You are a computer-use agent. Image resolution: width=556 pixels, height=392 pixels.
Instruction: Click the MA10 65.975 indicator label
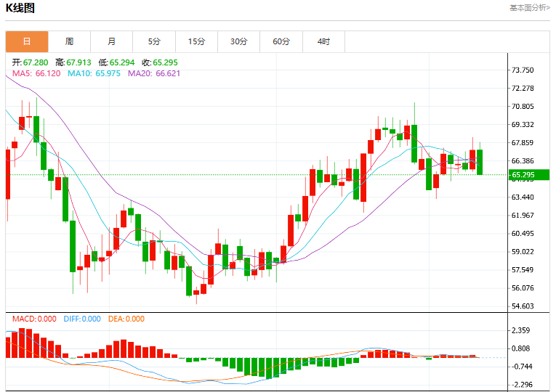(x=94, y=73)
